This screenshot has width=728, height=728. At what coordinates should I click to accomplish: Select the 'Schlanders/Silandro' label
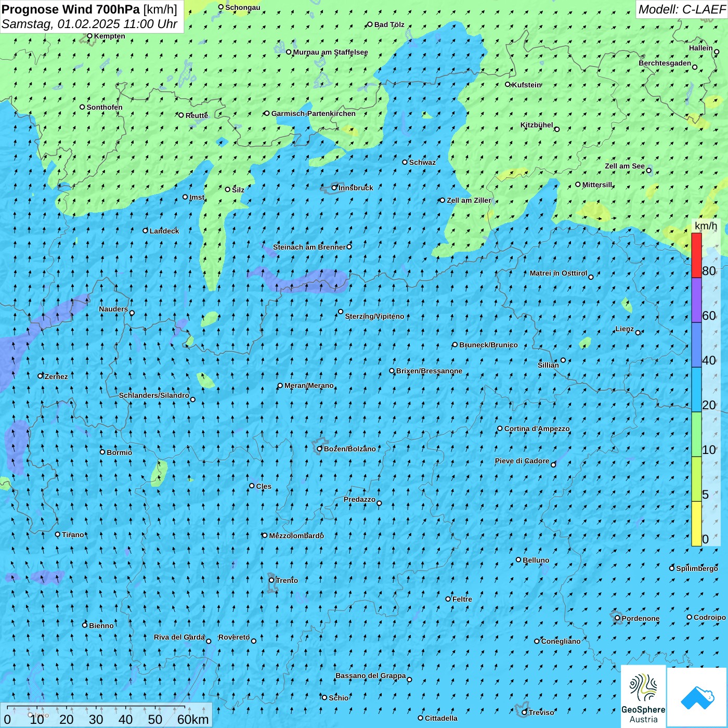(154, 395)
